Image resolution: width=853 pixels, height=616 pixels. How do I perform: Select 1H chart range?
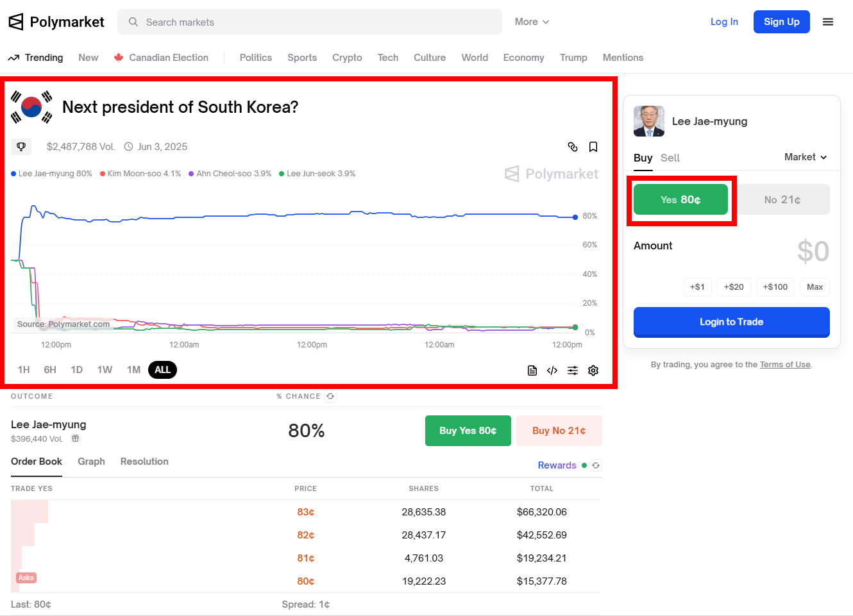pos(24,370)
